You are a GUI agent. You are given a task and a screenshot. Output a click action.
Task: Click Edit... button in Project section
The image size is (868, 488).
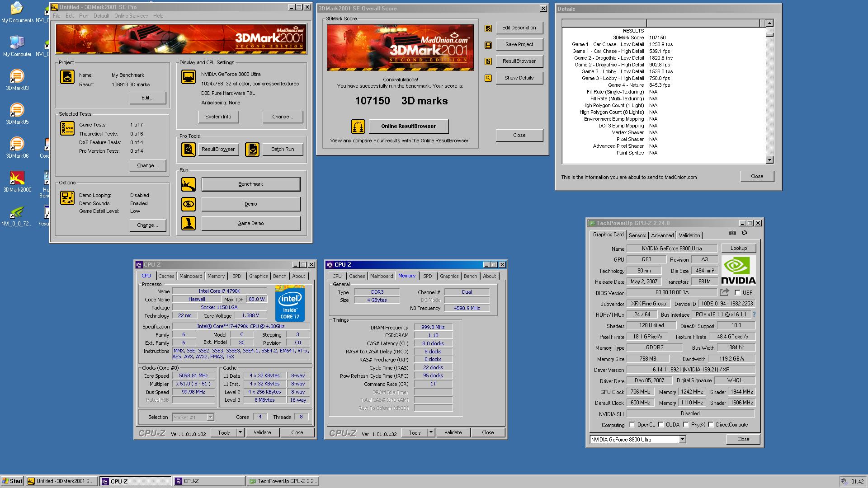click(148, 98)
